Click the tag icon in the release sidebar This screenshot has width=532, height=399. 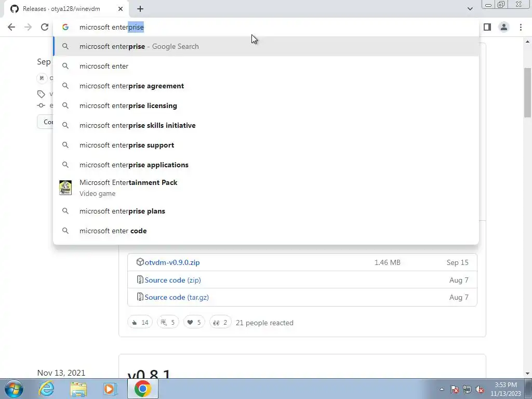41,94
